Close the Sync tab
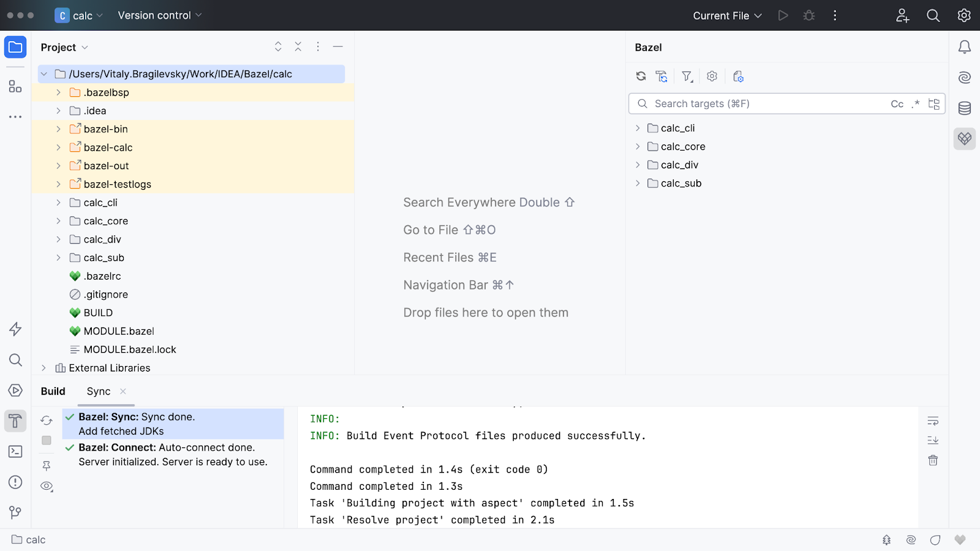Screen dimensions: 980x551 pos(123,391)
